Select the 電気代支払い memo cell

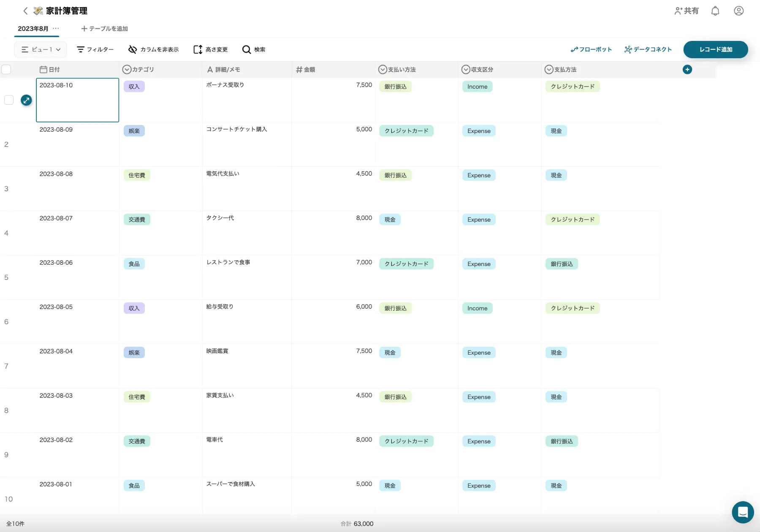[247, 189]
